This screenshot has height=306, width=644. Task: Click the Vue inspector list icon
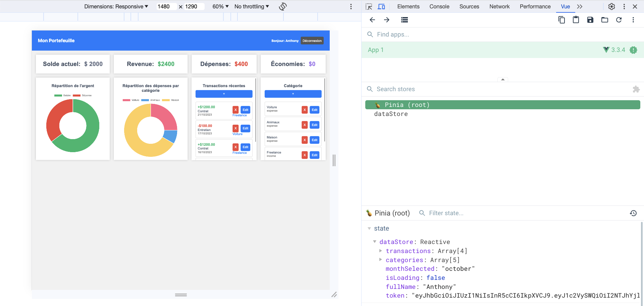[405, 20]
